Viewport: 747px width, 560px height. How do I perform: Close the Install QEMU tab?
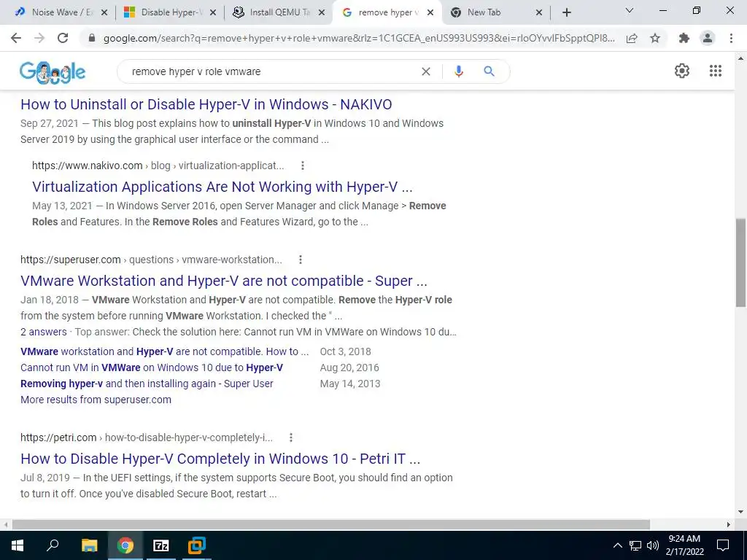tap(322, 13)
